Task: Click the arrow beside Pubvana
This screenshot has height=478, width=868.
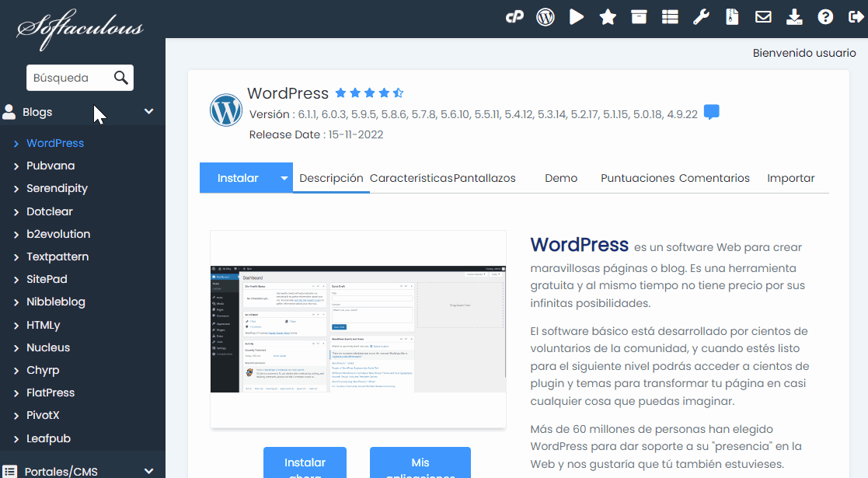Action: [x=16, y=166]
